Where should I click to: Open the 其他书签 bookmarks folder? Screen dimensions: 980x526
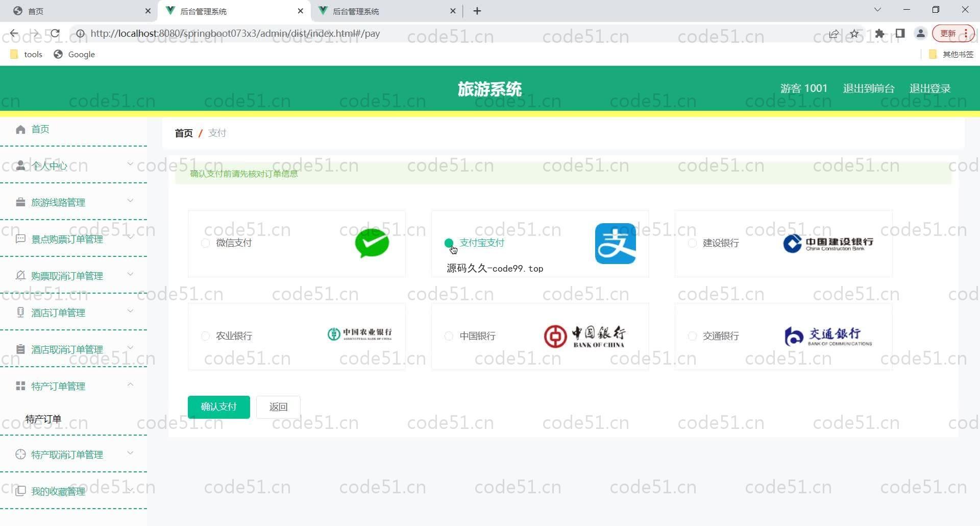pyautogui.click(x=951, y=55)
